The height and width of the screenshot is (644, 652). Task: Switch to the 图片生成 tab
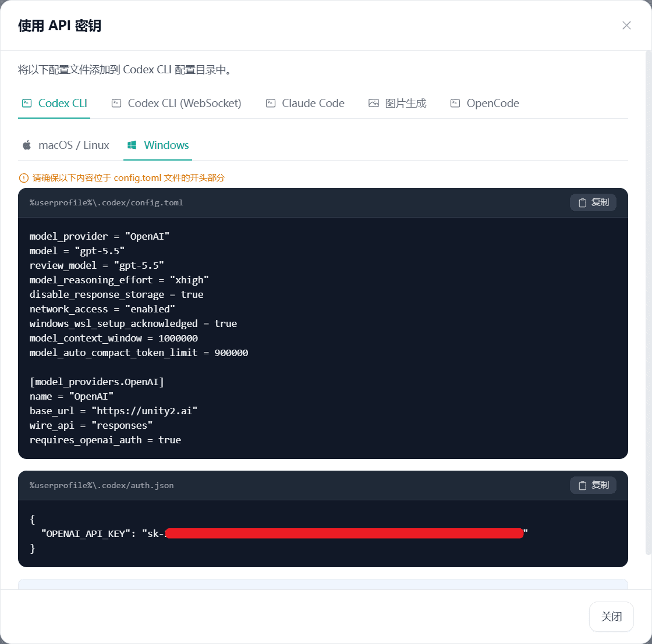pos(397,103)
